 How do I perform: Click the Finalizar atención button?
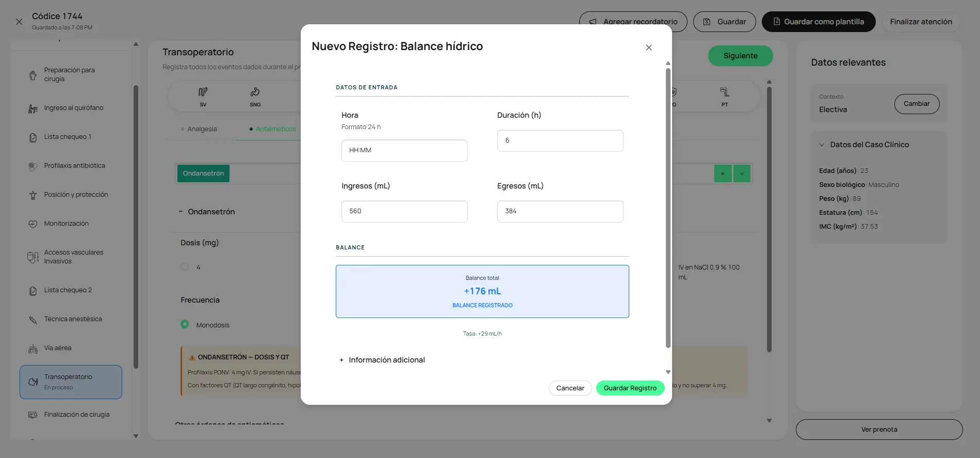(x=921, y=22)
